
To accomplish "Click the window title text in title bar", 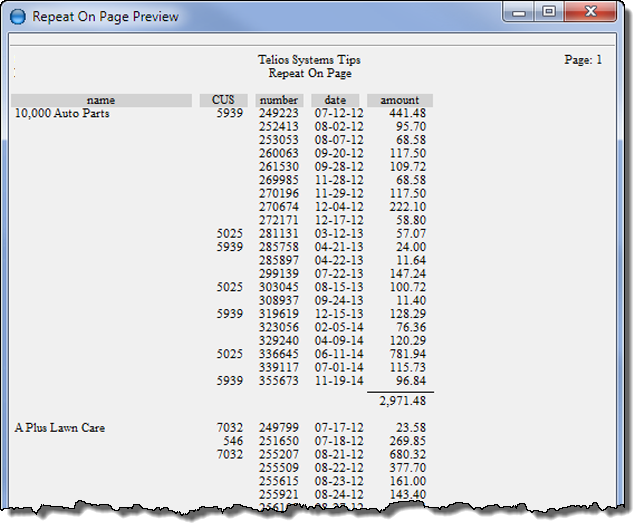I will 106,16.
